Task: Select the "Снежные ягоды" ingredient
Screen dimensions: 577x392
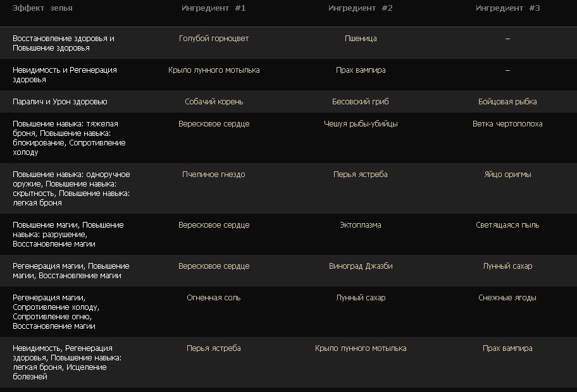Action: [507, 298]
